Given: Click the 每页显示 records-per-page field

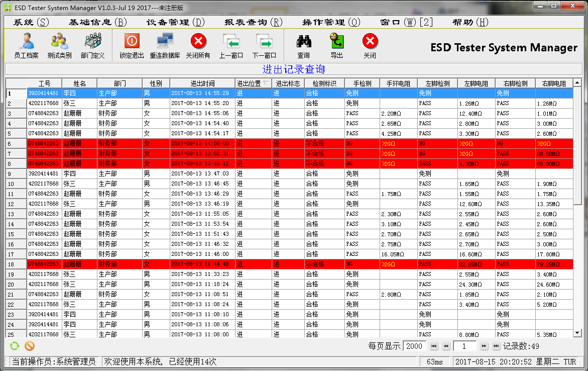Looking at the screenshot, I should [x=414, y=346].
